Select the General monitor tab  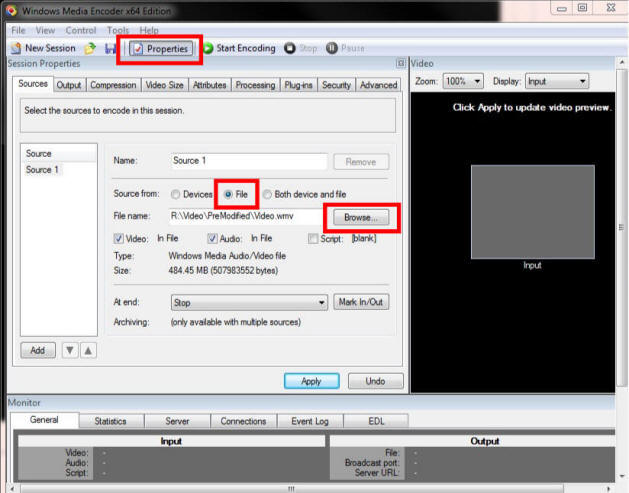pyautogui.click(x=44, y=420)
